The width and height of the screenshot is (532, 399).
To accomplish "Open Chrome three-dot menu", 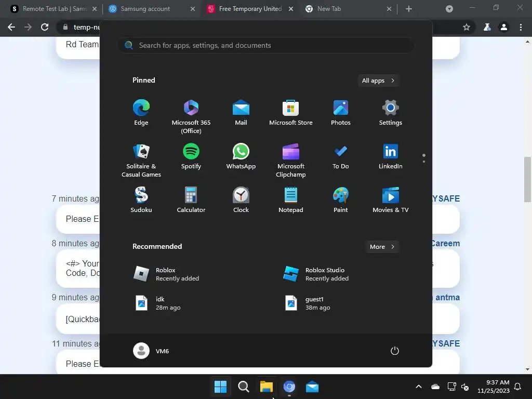I will pos(521,27).
